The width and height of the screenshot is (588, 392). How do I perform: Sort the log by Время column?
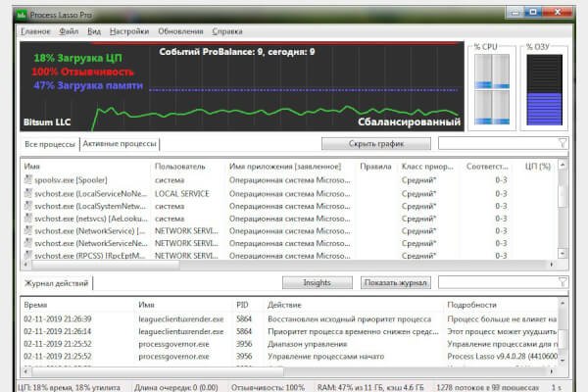[77, 305]
